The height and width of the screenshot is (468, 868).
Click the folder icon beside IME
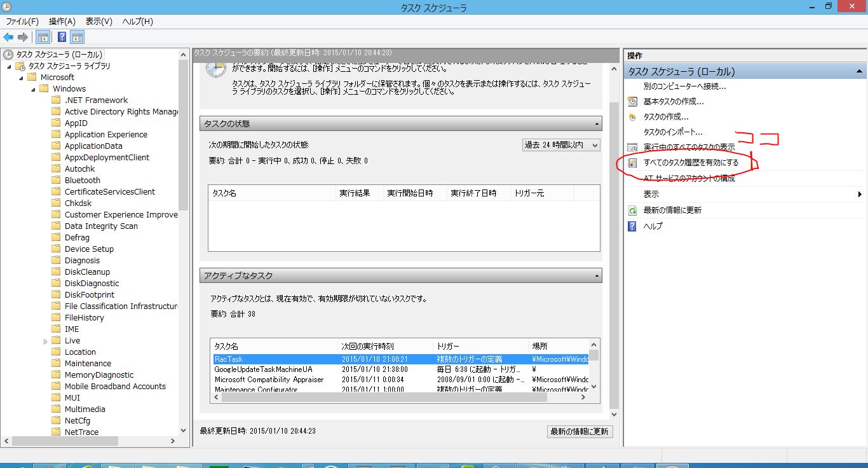pyautogui.click(x=57, y=329)
